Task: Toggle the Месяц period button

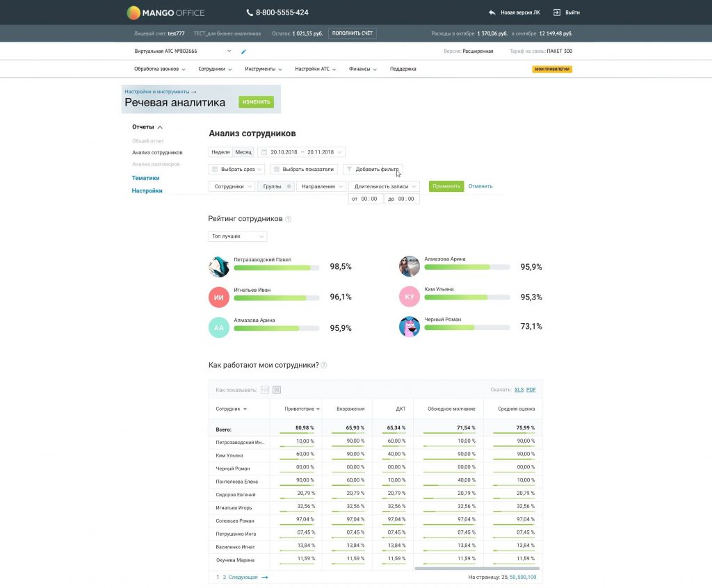Action: tap(243, 152)
